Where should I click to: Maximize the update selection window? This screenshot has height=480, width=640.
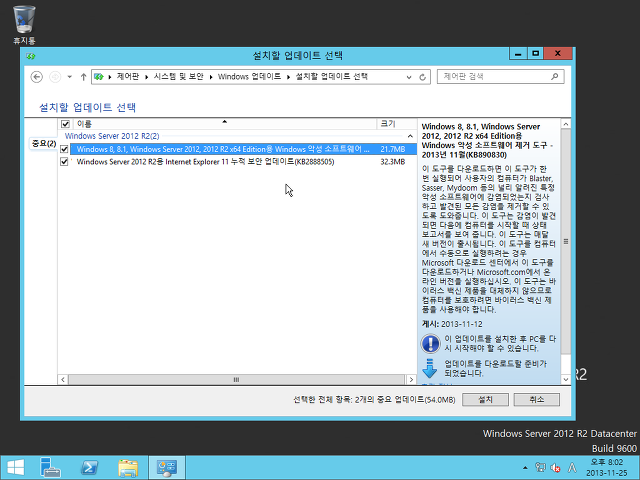tap(536, 54)
